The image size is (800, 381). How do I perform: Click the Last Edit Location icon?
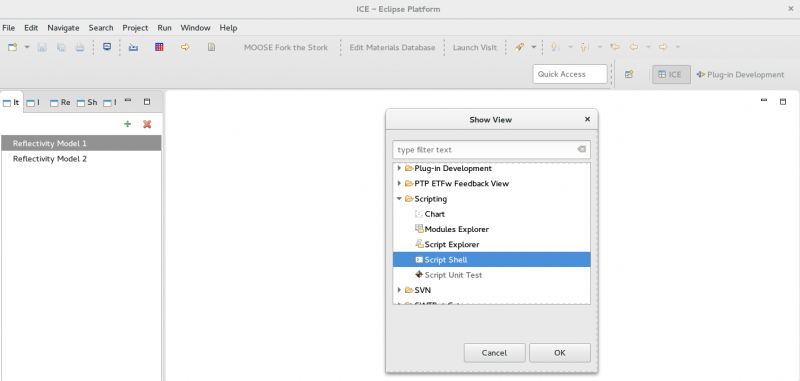click(615, 47)
